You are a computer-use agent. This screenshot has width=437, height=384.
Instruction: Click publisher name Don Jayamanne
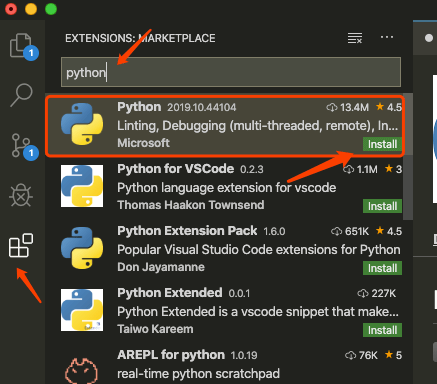pos(161,267)
